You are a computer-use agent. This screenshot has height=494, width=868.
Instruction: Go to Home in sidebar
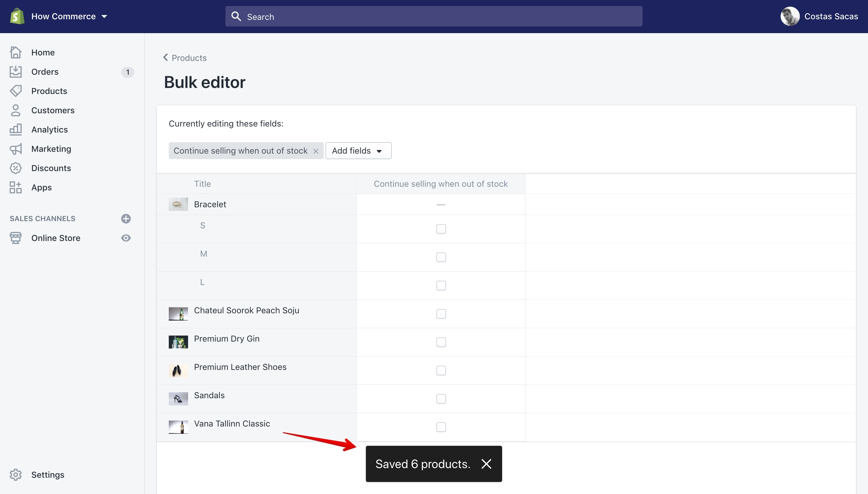point(43,53)
